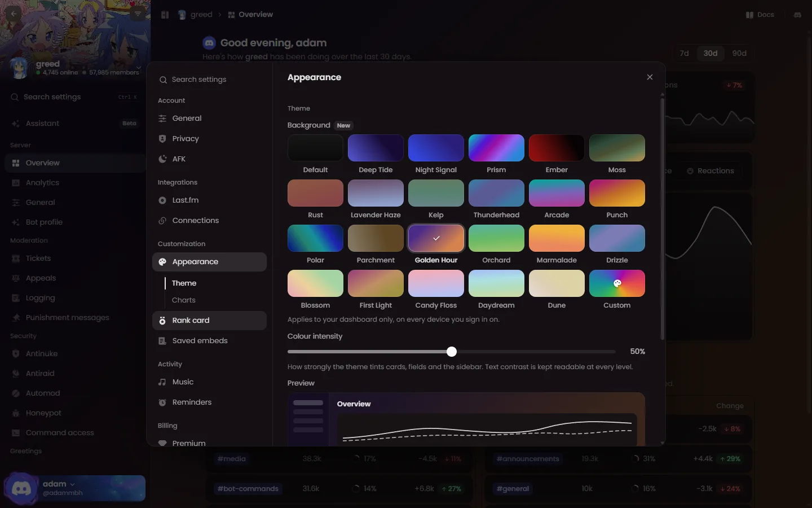The image size is (812, 508).
Task: Select the Golden Hour background
Action: (x=436, y=238)
